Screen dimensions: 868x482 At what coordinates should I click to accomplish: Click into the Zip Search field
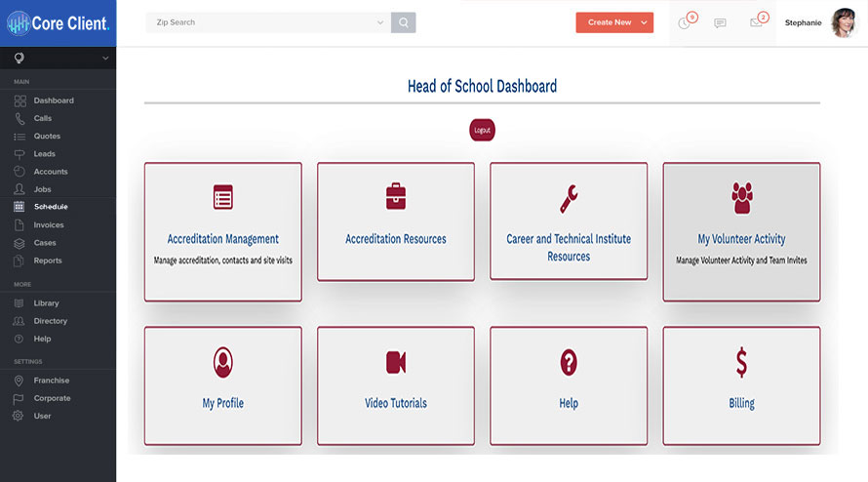pos(258,22)
